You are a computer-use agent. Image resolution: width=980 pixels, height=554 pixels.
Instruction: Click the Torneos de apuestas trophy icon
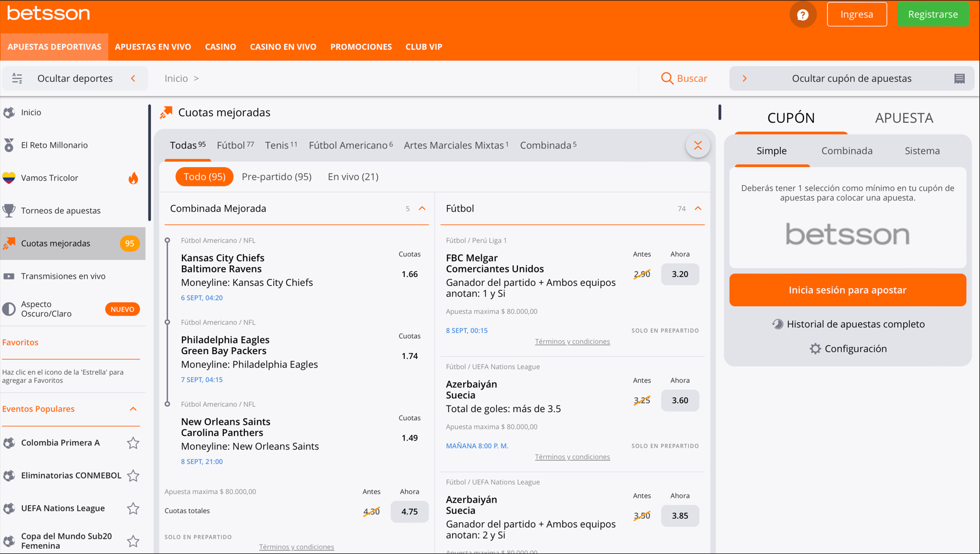click(9, 210)
